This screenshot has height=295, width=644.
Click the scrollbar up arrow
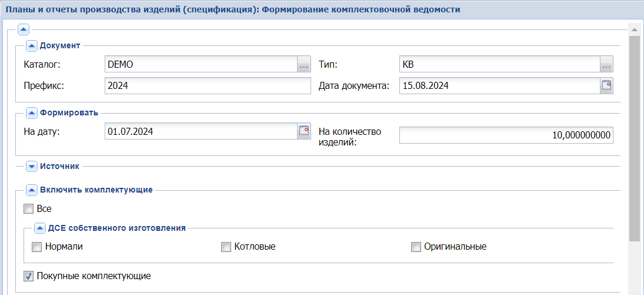[634, 29]
